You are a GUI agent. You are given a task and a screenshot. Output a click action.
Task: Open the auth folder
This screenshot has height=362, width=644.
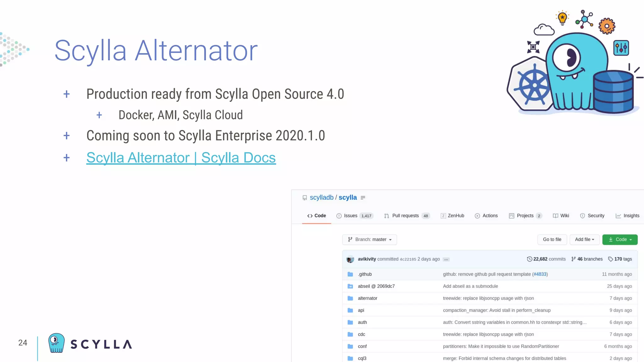[x=362, y=322]
